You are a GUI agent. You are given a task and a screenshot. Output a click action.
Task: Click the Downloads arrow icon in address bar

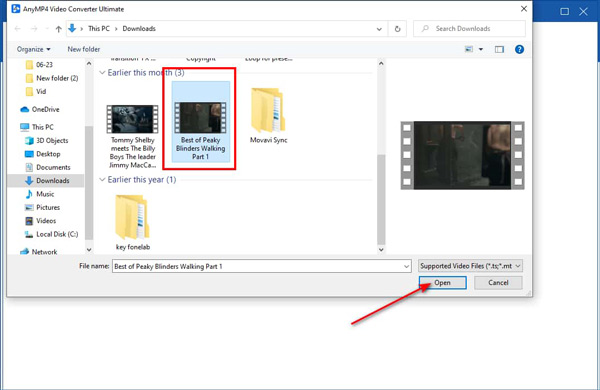[x=72, y=28]
